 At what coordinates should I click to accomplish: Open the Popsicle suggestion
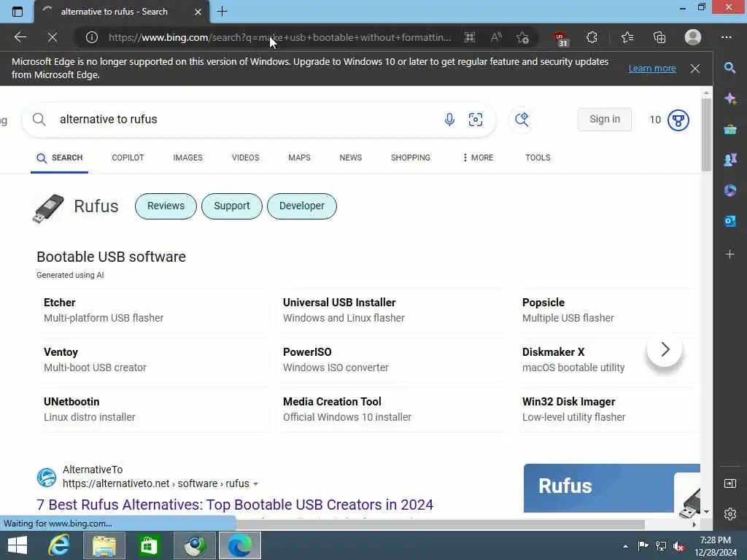point(609,310)
